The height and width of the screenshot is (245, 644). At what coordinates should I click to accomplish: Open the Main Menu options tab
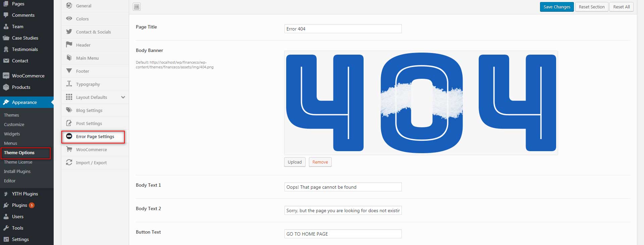[x=95, y=58]
